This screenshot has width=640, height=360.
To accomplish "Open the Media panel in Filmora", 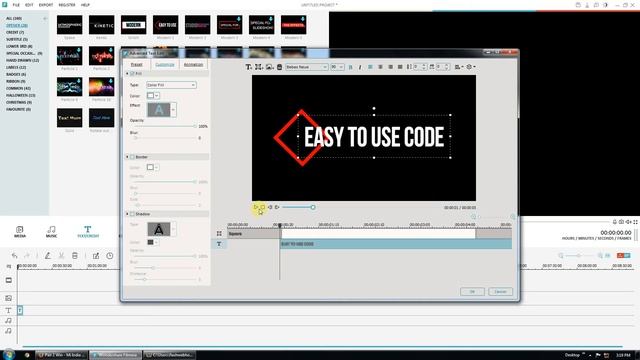I will (x=20, y=231).
